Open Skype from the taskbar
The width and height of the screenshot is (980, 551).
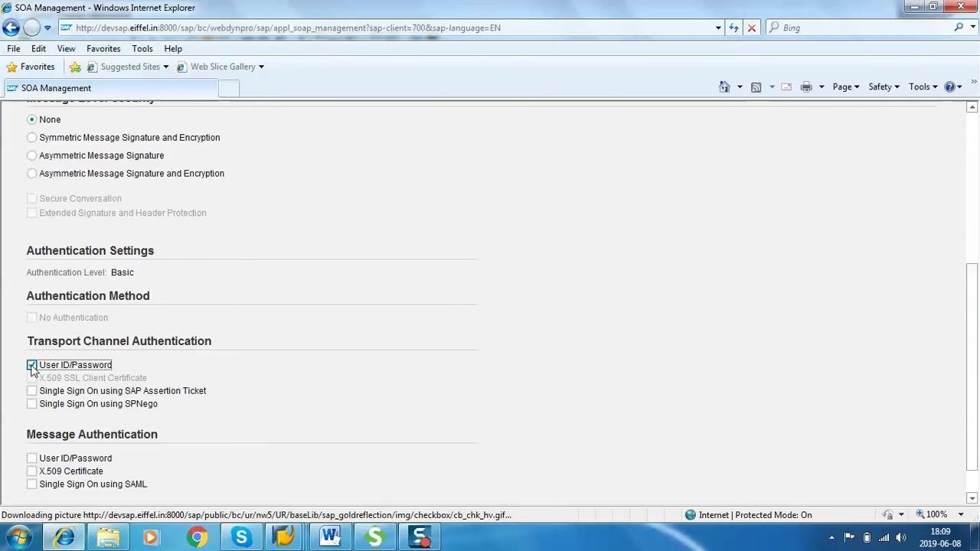coord(241,537)
